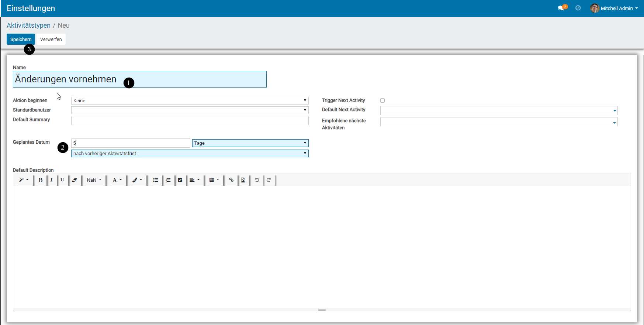Insert a numbered ordered list

(x=168, y=180)
